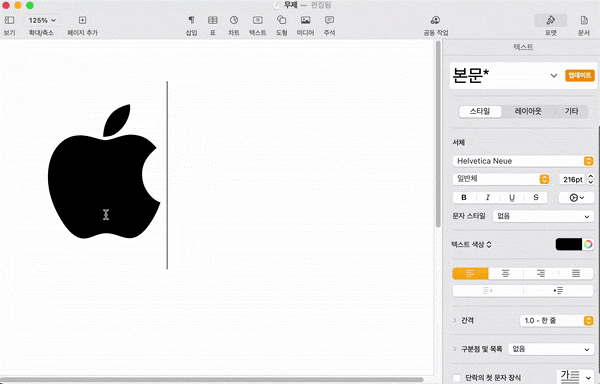Open the color wheel picker
The height and width of the screenshot is (384, 600).
[x=588, y=244]
